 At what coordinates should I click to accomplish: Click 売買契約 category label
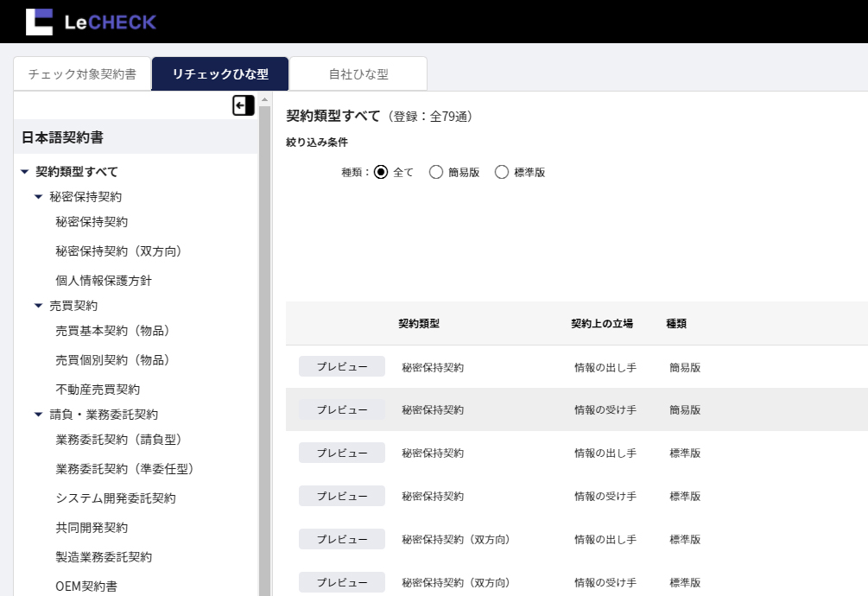pyautogui.click(x=73, y=306)
